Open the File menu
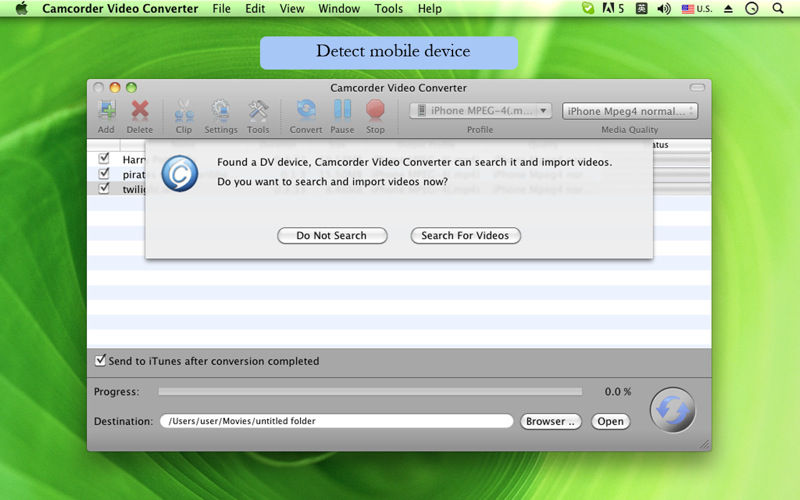Image resolution: width=800 pixels, height=500 pixels. click(x=221, y=9)
